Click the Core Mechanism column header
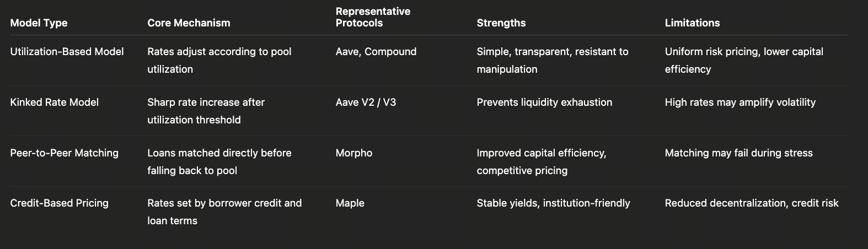The image size is (868, 249). pos(189,23)
